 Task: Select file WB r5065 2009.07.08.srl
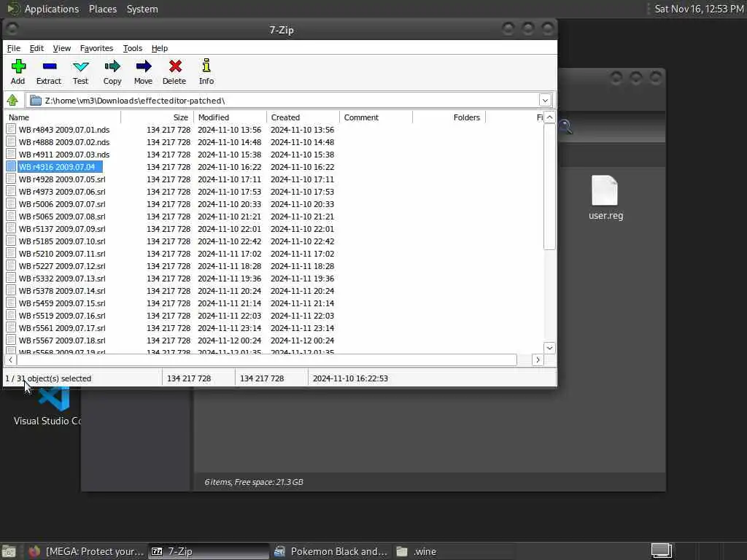pos(62,216)
